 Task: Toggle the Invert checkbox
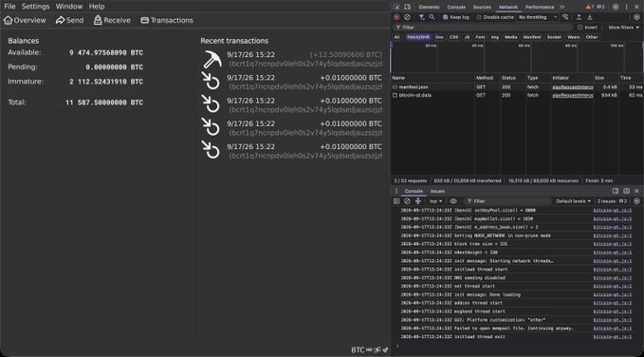(580, 28)
